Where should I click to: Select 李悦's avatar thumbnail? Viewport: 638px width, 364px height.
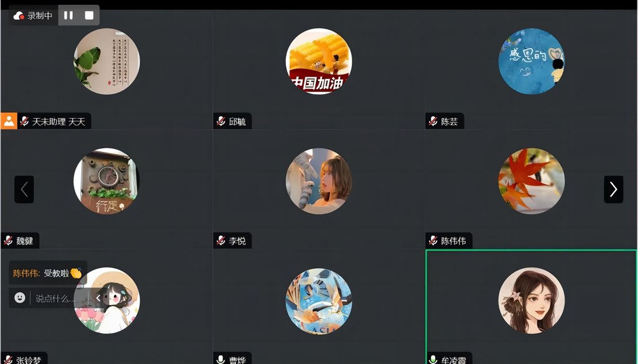coord(318,181)
